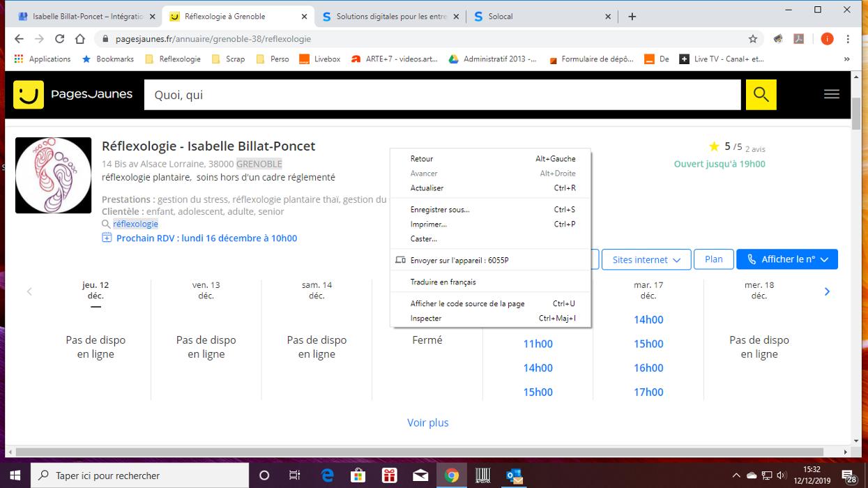Click the Voir plus link
The image size is (868, 488).
pyautogui.click(x=428, y=422)
